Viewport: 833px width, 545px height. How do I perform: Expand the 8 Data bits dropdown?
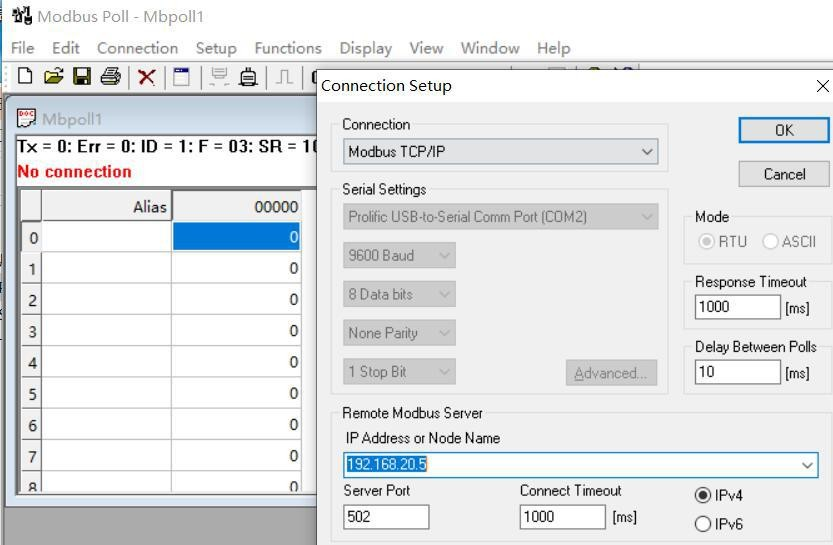point(445,294)
